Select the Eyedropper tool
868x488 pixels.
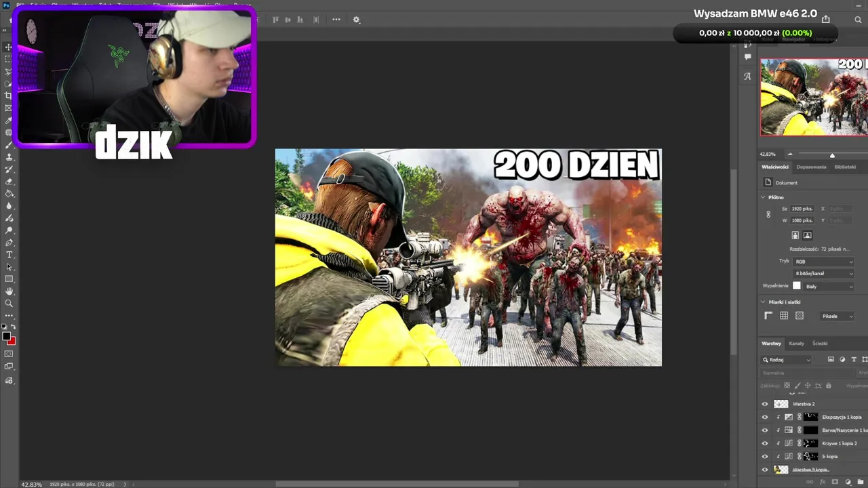click(x=9, y=120)
